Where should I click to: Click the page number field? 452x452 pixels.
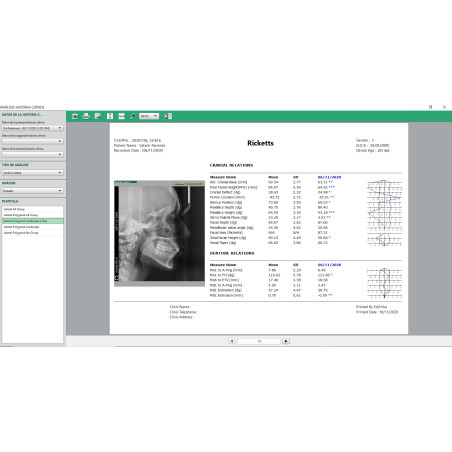click(x=259, y=341)
